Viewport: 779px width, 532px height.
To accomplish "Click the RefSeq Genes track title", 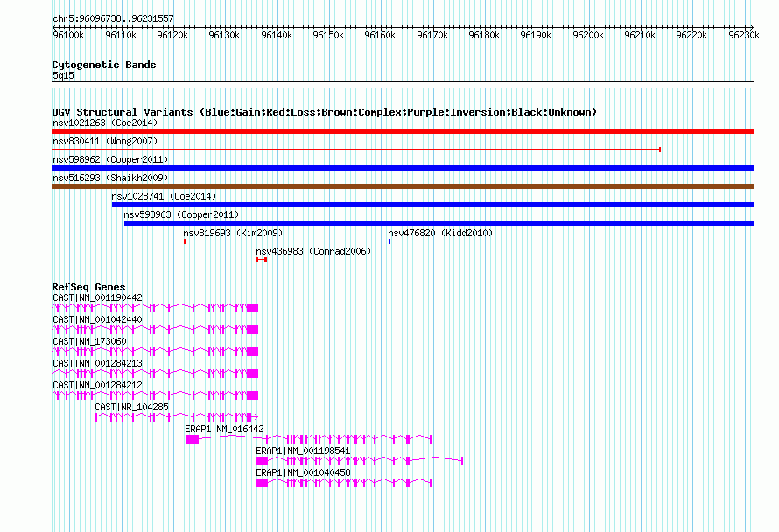I will [88, 287].
